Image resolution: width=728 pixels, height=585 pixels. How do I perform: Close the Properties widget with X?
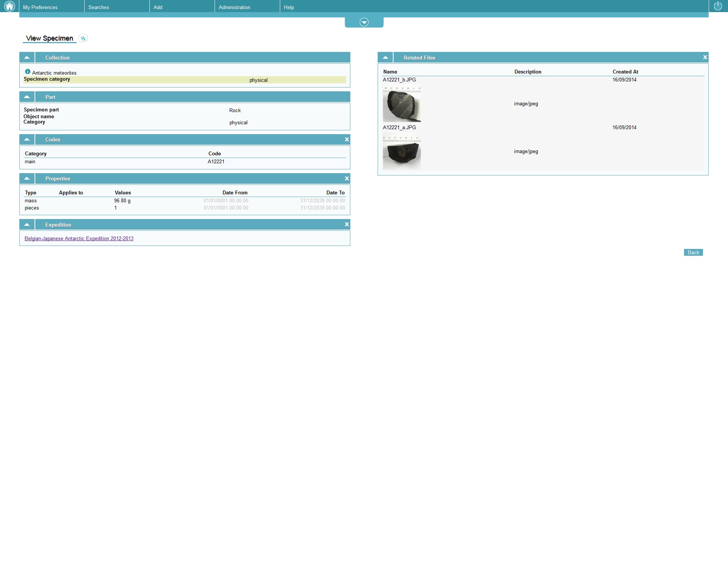(347, 178)
